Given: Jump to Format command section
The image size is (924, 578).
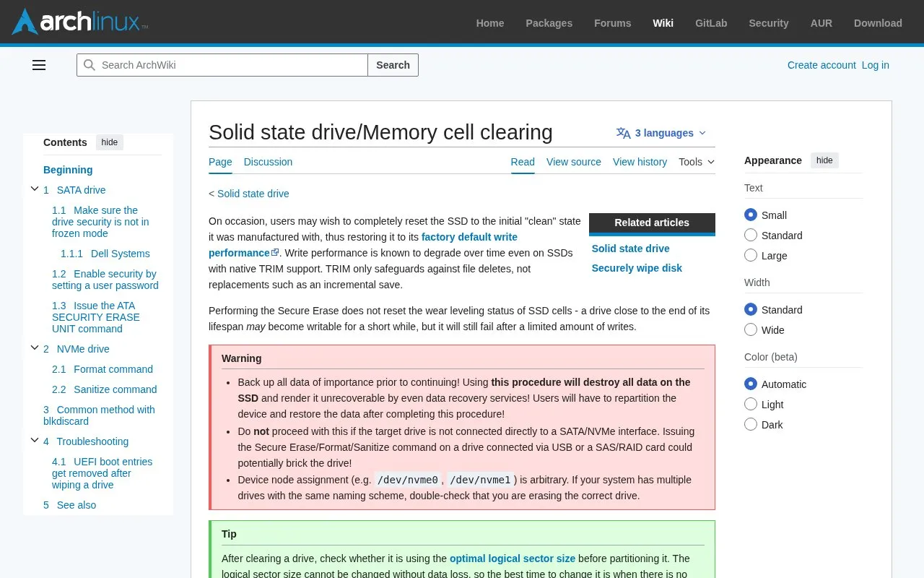Looking at the screenshot, I should (103, 369).
